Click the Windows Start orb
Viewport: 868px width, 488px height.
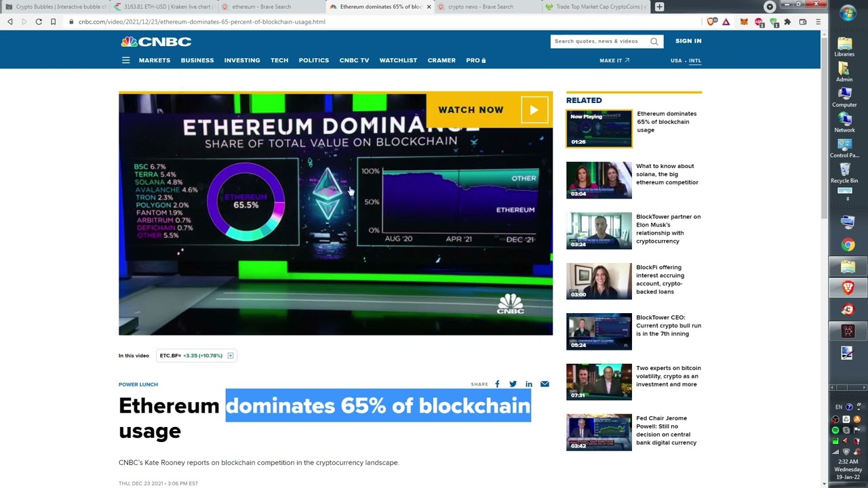pyautogui.click(x=848, y=13)
